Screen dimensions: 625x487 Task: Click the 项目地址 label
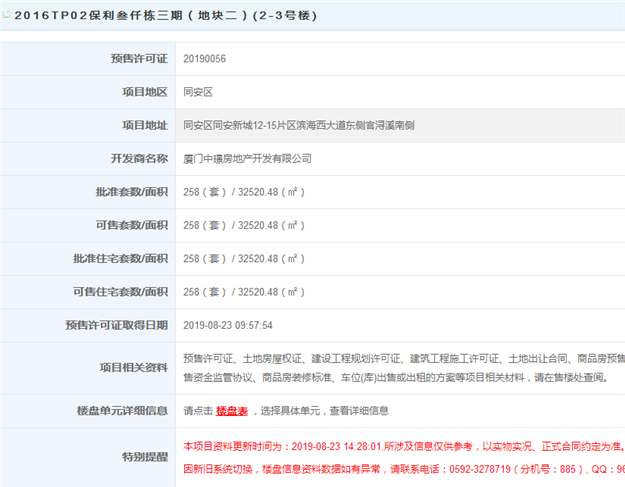pyautogui.click(x=145, y=126)
